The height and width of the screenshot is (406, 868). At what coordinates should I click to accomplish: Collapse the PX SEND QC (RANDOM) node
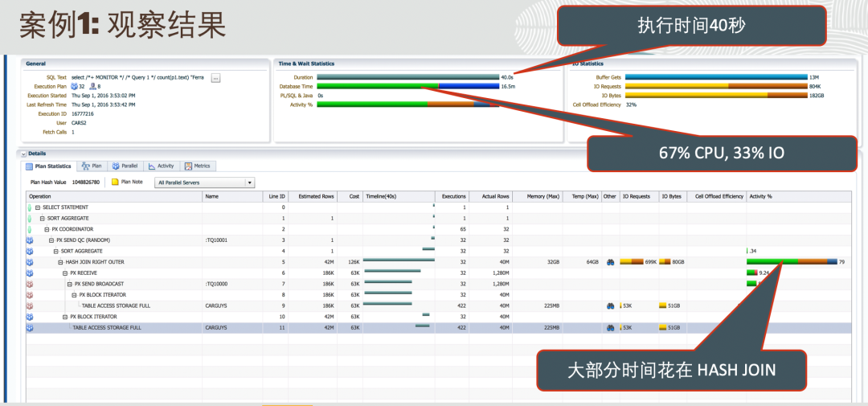[51, 240]
